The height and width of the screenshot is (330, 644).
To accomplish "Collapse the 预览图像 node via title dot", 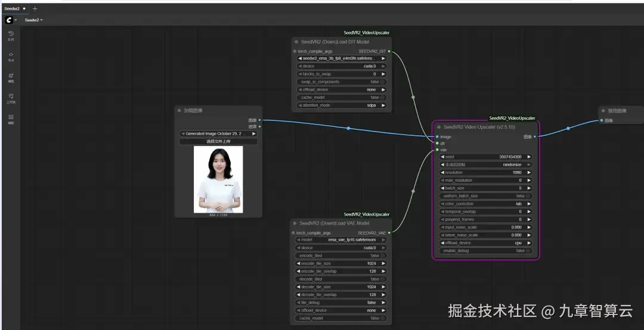I will tap(603, 111).
